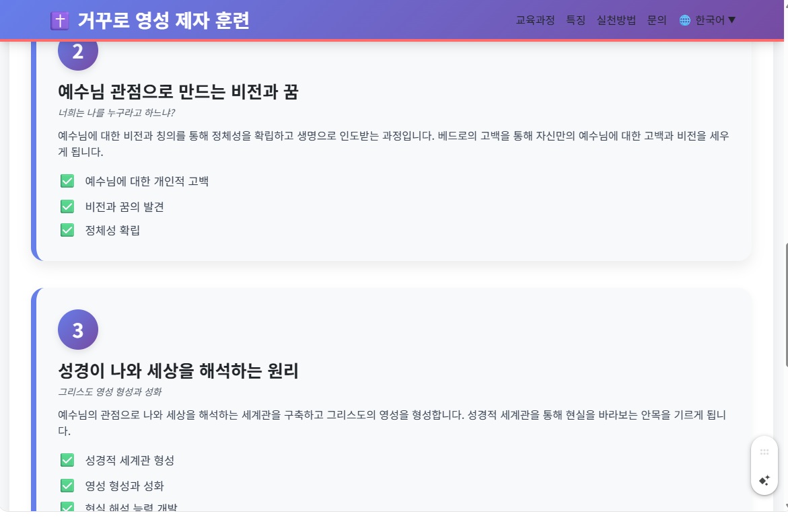Toggle the 예수님에 대한 개인적 고백 checkbox
This screenshot has width=788, height=532.
[67, 181]
